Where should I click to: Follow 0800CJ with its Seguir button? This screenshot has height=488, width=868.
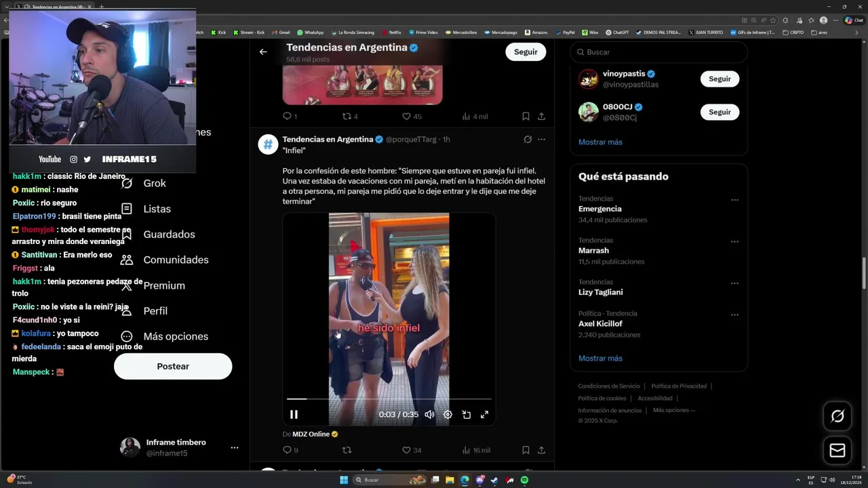tap(719, 112)
